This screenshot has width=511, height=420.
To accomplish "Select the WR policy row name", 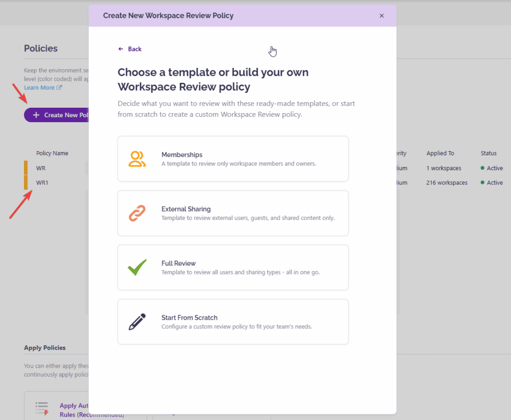I will pyautogui.click(x=41, y=168).
